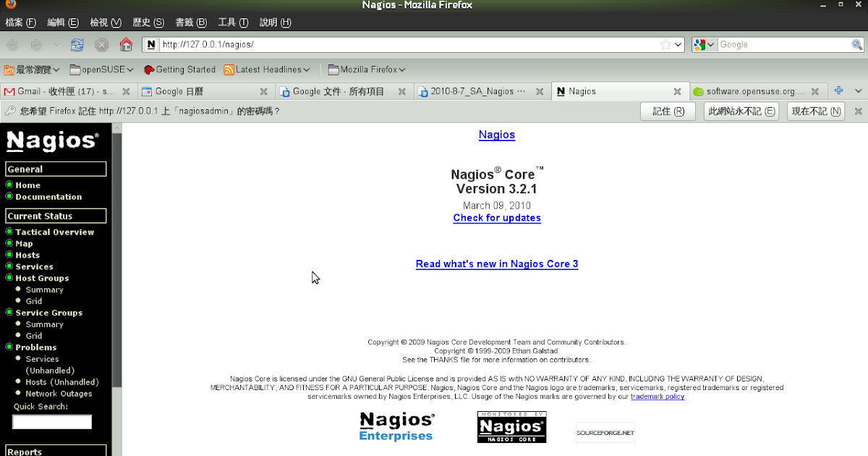The image size is (868, 456).
Task: Close the Google 文件 tab
Action: coord(401,92)
